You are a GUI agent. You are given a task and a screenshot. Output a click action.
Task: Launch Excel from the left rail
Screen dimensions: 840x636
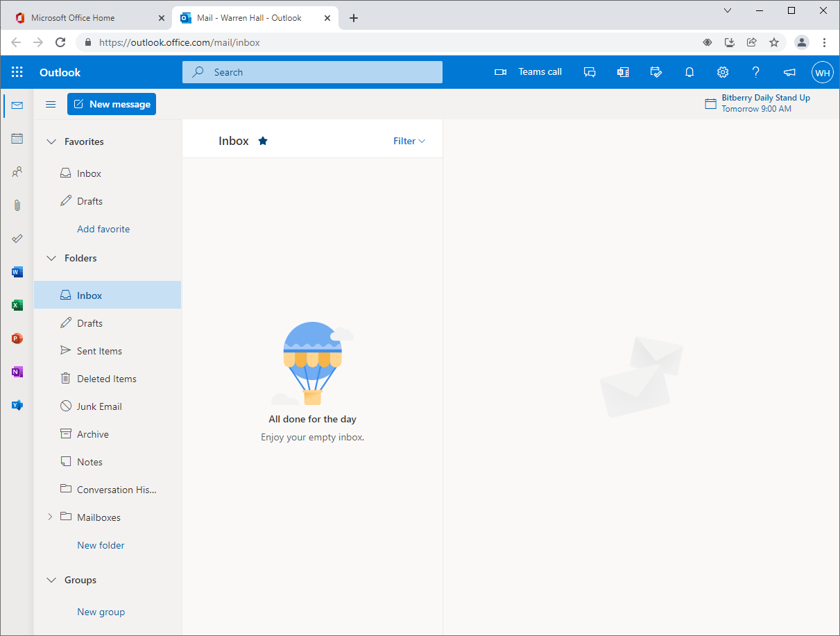[17, 305]
